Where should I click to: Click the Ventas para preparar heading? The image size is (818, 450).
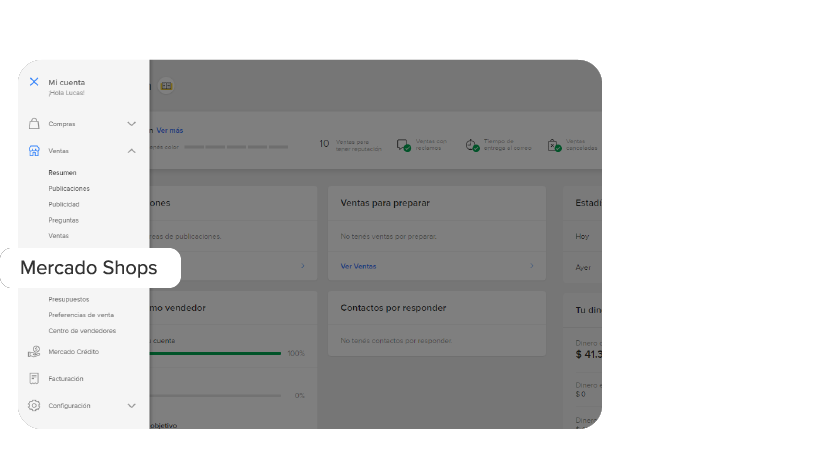coord(385,203)
